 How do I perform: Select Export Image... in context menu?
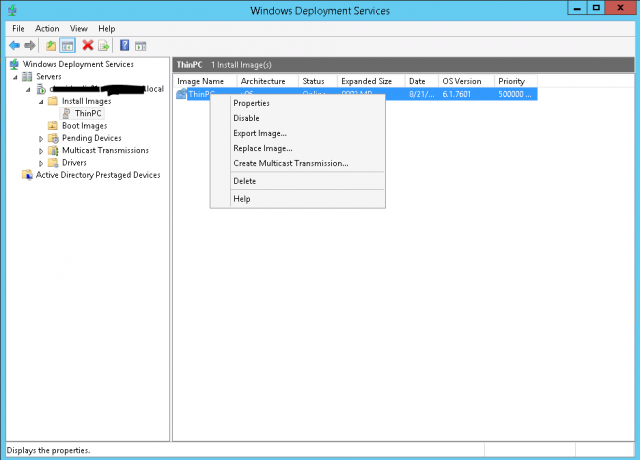point(259,133)
